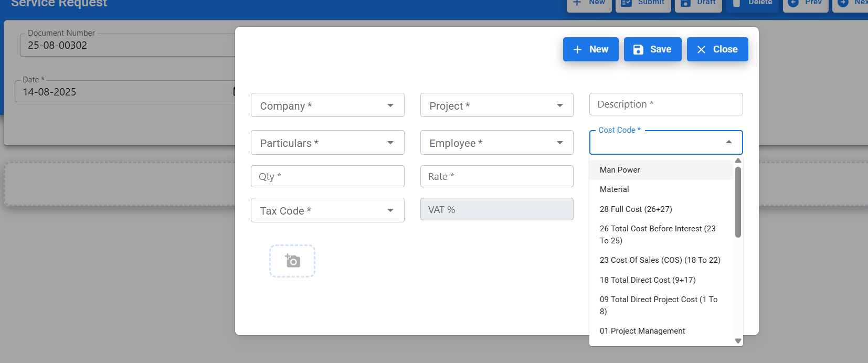Close the dialog with the Close button
This screenshot has width=868, height=363.
[x=717, y=49]
